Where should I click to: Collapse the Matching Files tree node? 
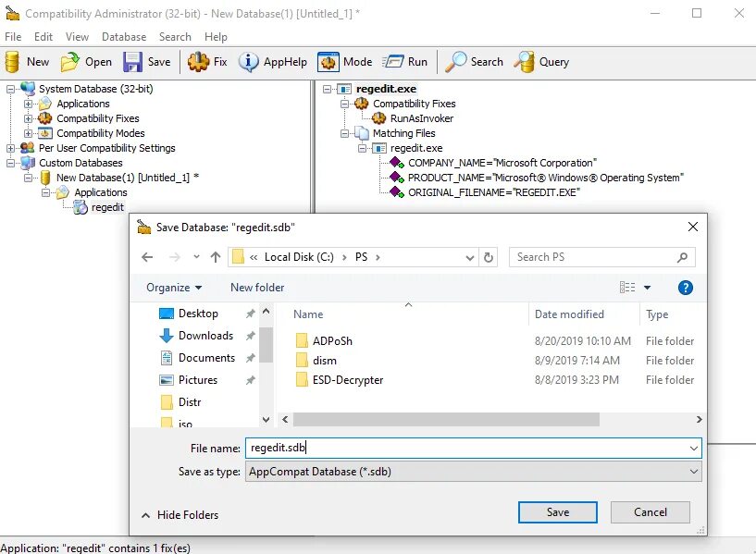point(343,133)
